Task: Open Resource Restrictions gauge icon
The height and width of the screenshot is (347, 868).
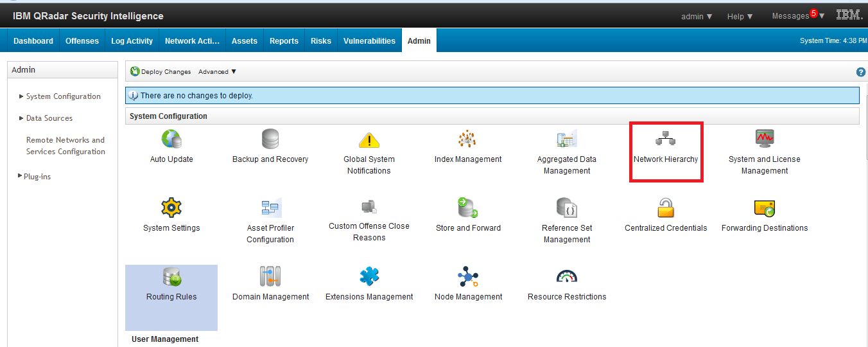Action: (x=566, y=276)
